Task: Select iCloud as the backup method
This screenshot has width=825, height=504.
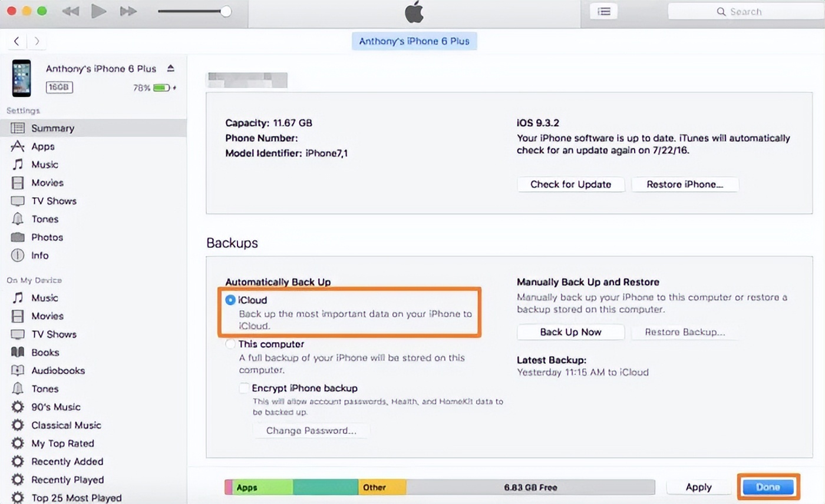Action: [230, 300]
